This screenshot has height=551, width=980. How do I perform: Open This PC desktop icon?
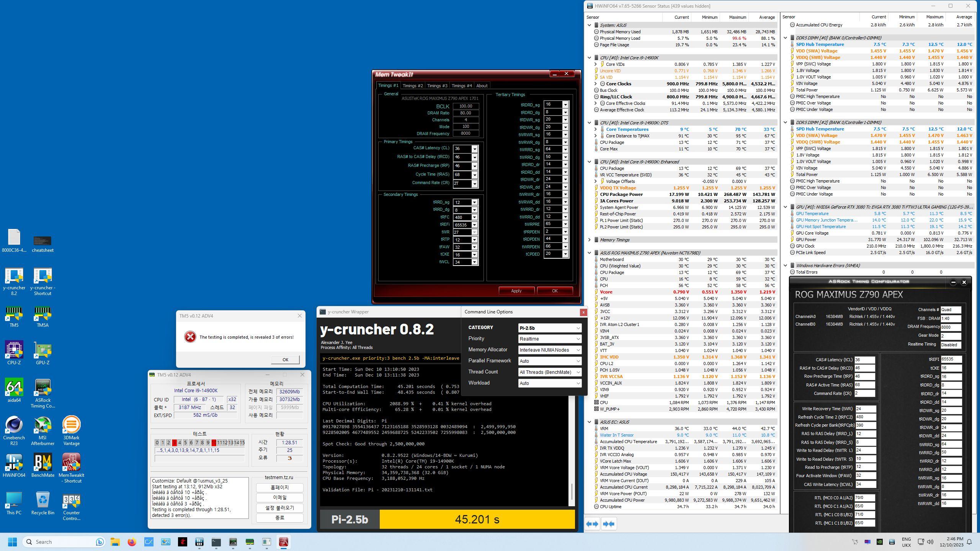coord(14,503)
